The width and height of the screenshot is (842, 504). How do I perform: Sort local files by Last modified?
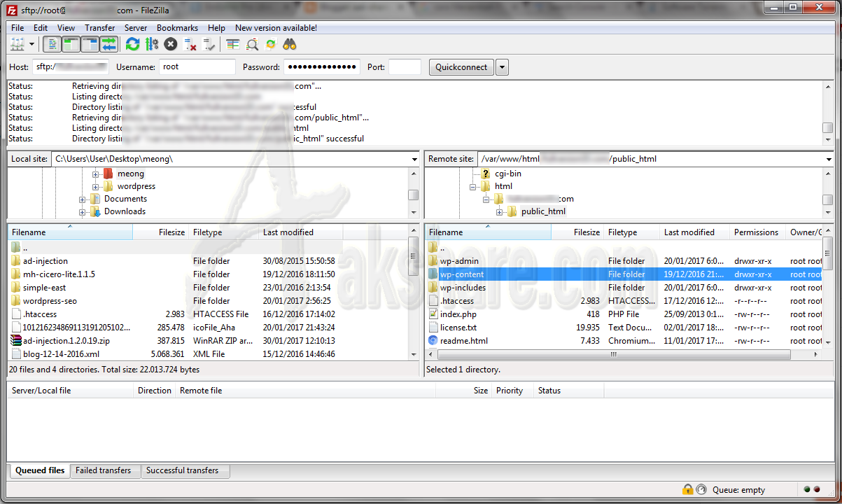[x=301, y=232]
